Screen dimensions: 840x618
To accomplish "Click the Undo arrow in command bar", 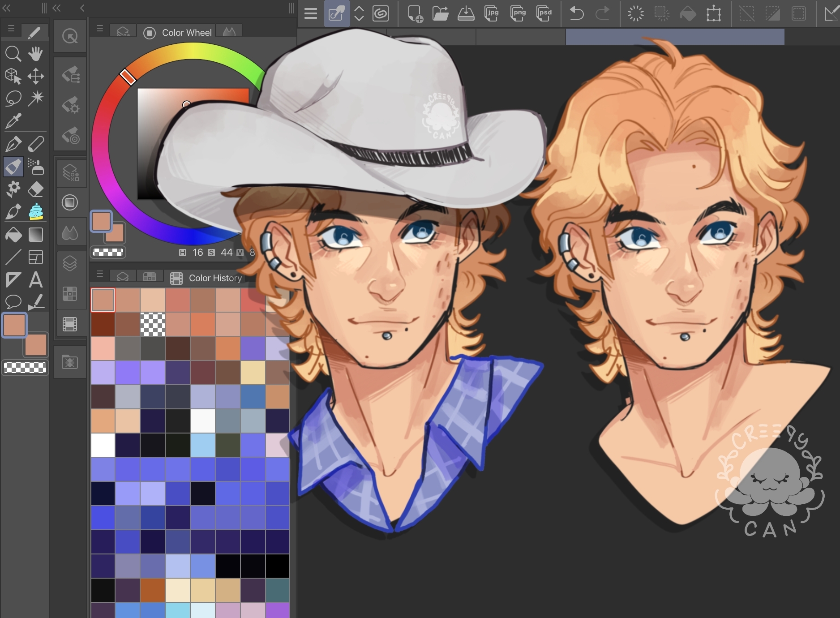I will coord(576,13).
